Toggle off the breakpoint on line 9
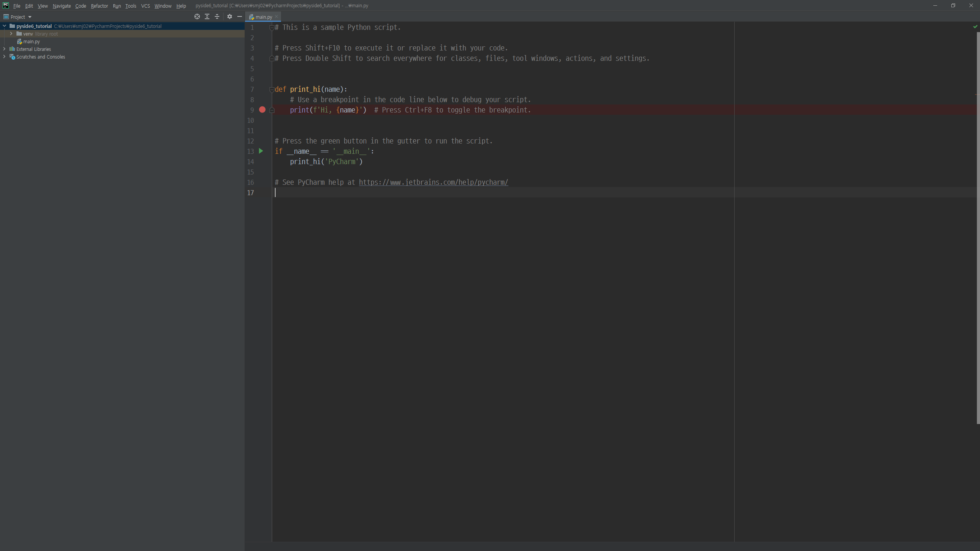Image resolution: width=980 pixels, height=551 pixels. (x=262, y=110)
